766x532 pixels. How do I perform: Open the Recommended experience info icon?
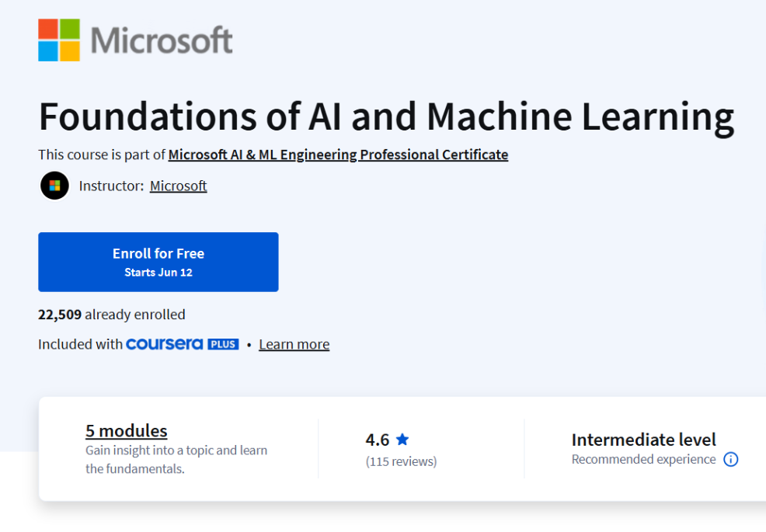click(730, 460)
